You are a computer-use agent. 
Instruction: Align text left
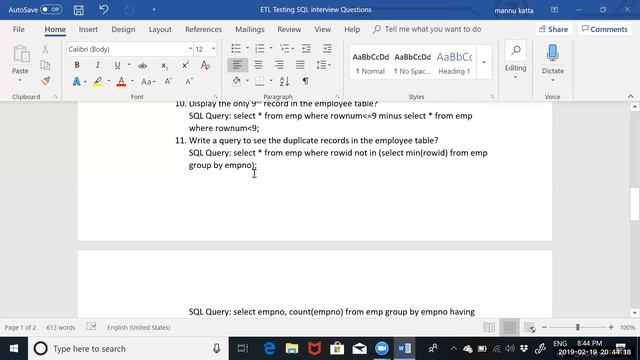[237, 65]
